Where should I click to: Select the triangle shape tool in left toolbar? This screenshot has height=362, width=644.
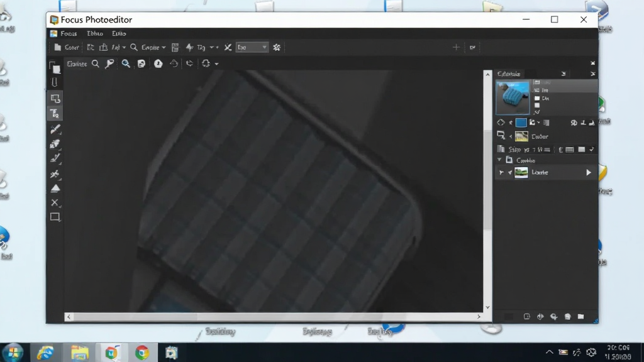pos(55,189)
